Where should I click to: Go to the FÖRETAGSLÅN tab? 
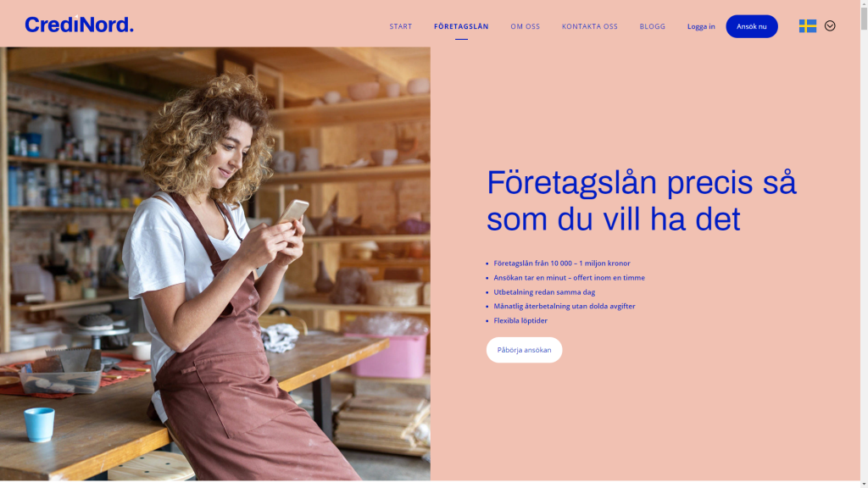coord(461,26)
